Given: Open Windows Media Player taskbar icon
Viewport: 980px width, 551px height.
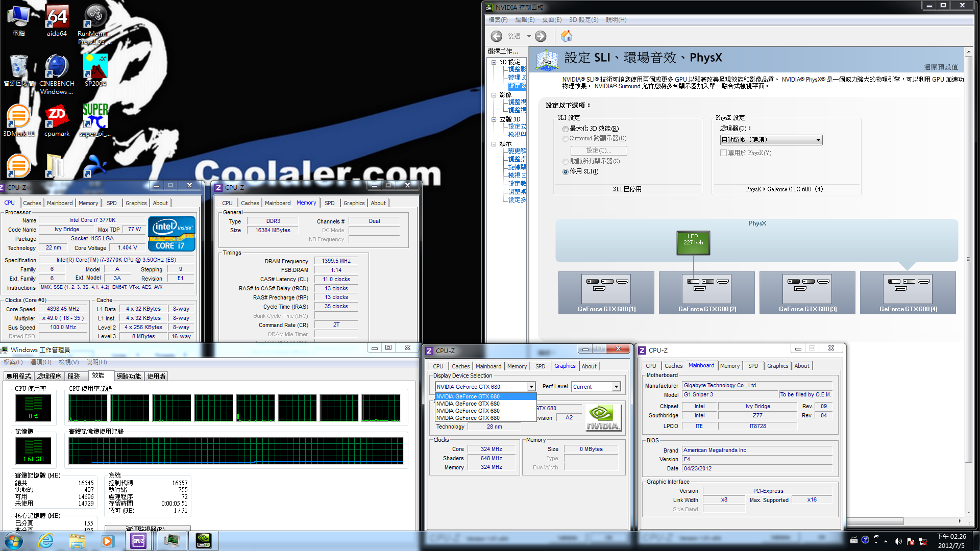Looking at the screenshot, I should tap(107, 541).
